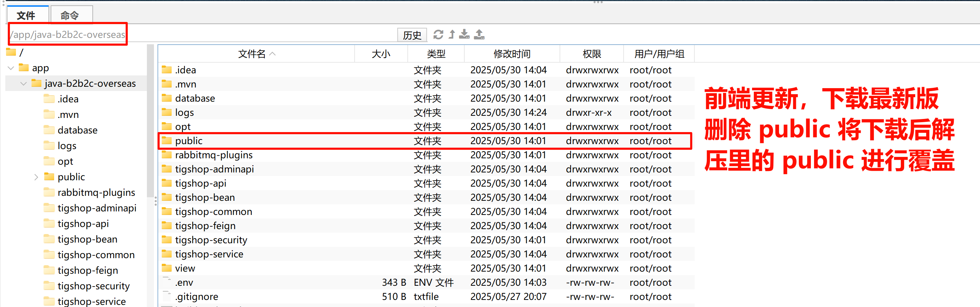Click the ENV 文件 type cell
This screenshot has height=307, width=980.
point(434,282)
